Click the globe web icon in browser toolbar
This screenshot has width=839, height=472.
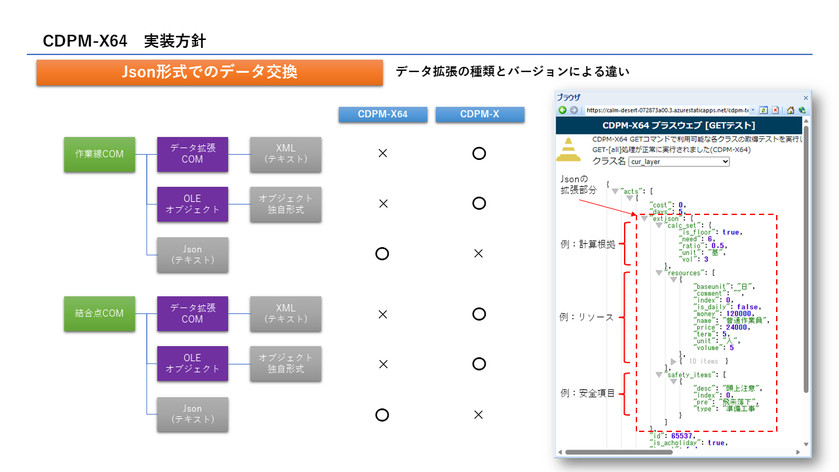(802, 110)
